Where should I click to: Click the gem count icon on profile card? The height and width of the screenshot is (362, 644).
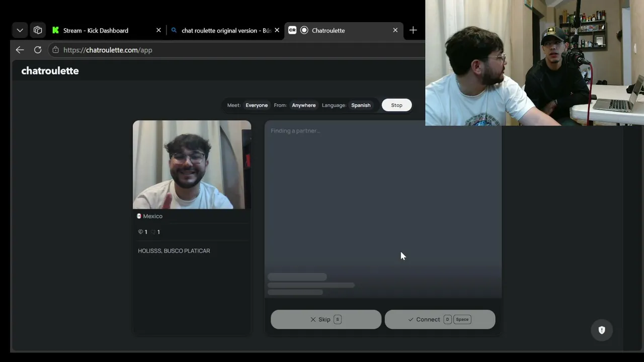pos(140,232)
